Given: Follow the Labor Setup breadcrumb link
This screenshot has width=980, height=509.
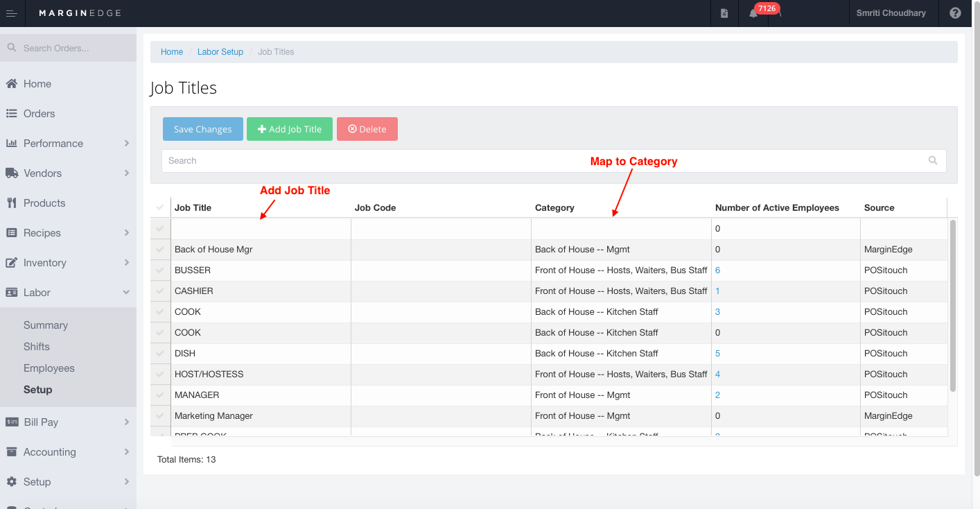Looking at the screenshot, I should (220, 52).
